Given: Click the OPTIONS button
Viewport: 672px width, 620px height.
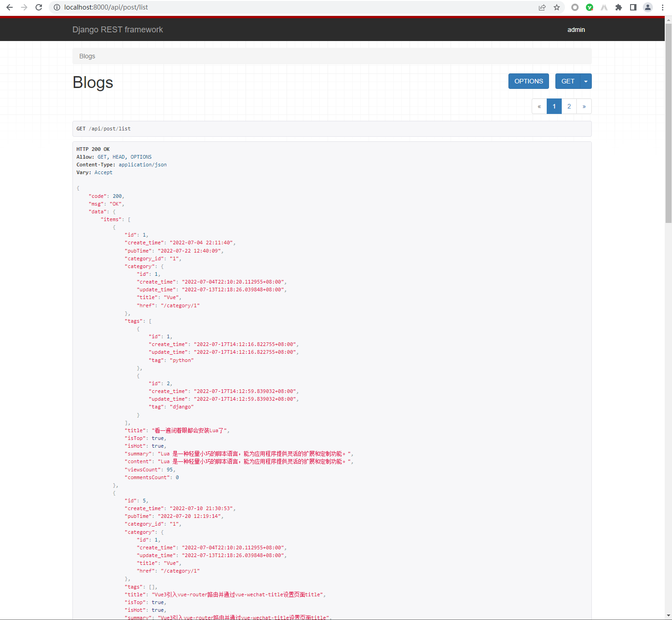Looking at the screenshot, I should pos(528,81).
